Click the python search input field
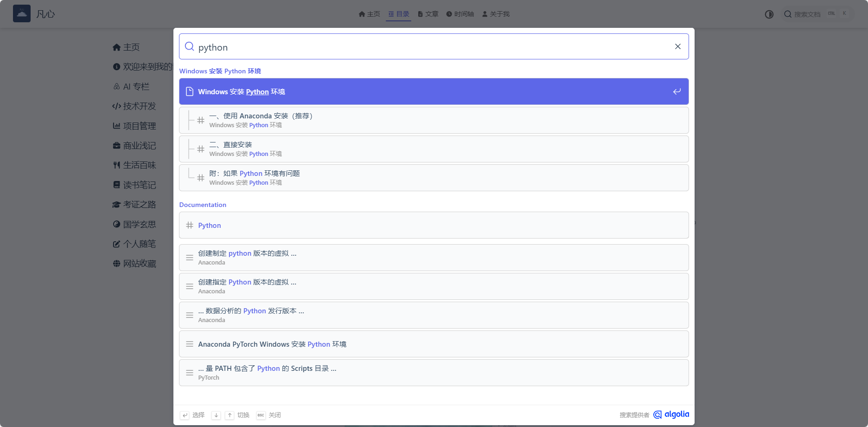Image resolution: width=868 pixels, height=427 pixels. point(434,47)
